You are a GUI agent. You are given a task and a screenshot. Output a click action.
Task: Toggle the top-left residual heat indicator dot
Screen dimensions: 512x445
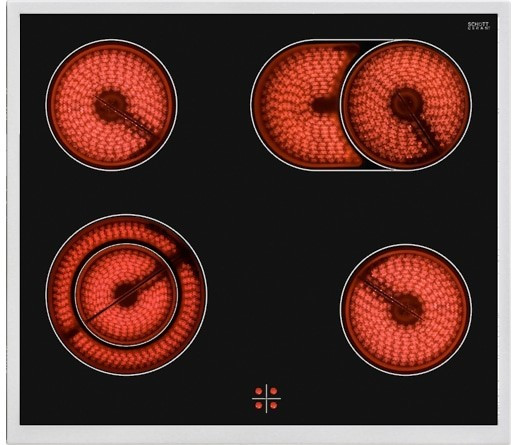tap(259, 391)
